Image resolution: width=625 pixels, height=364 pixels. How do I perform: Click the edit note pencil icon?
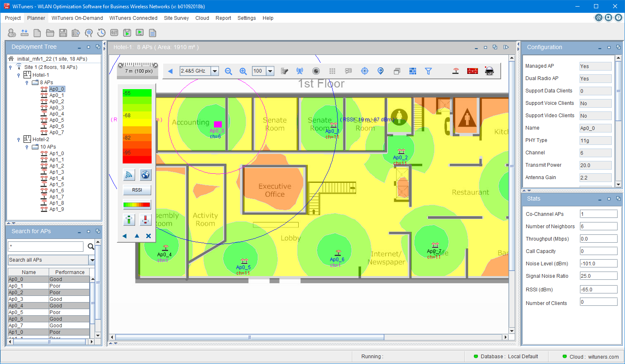point(284,71)
